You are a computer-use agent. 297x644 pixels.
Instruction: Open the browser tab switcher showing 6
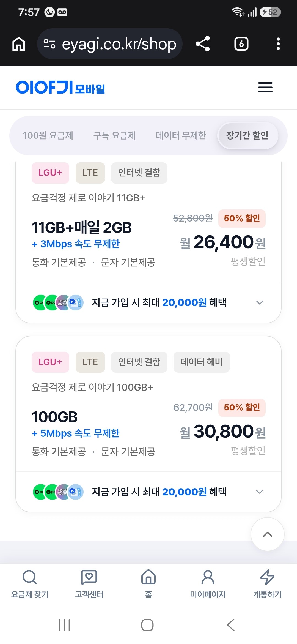(x=241, y=44)
